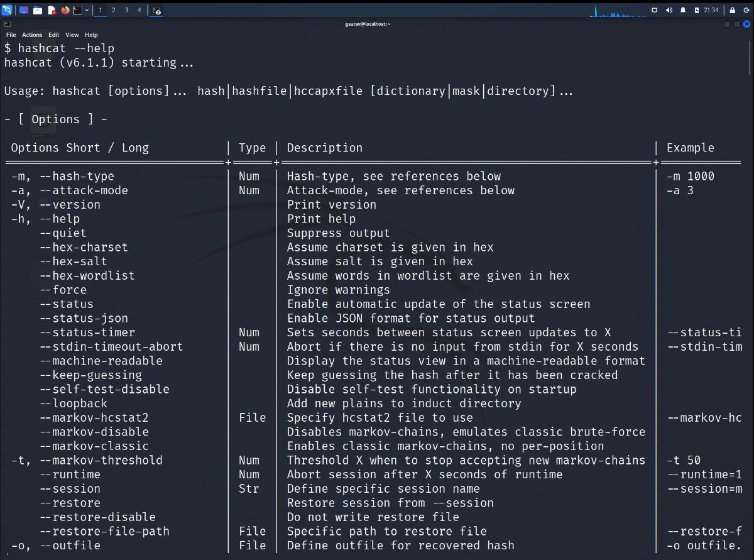Log out using the rightmost tray icon

746,10
